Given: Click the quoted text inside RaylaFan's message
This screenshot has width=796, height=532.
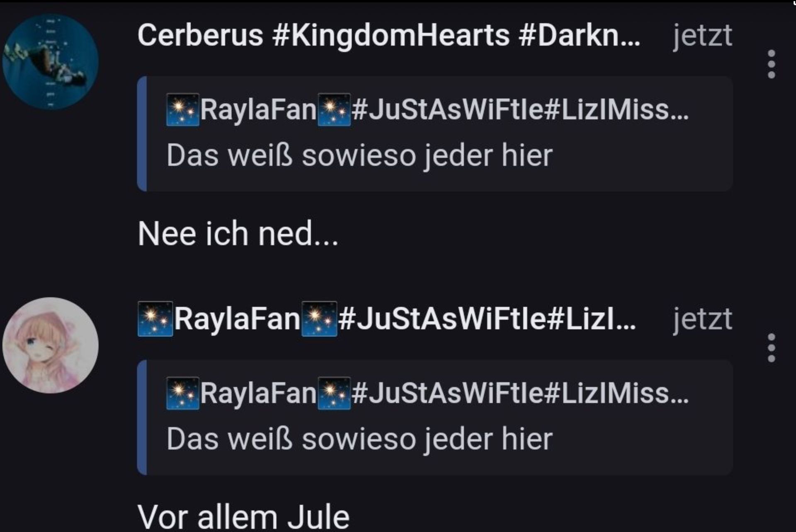Looking at the screenshot, I should [x=359, y=440].
